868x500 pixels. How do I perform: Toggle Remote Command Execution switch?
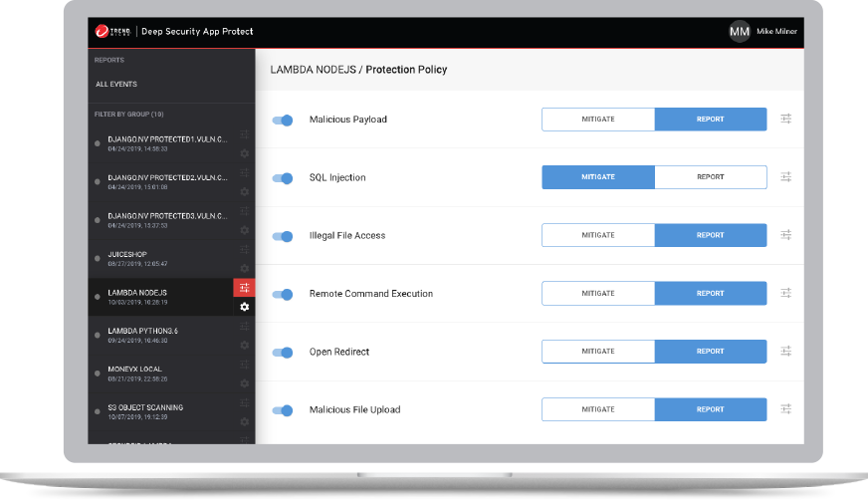[x=283, y=295]
